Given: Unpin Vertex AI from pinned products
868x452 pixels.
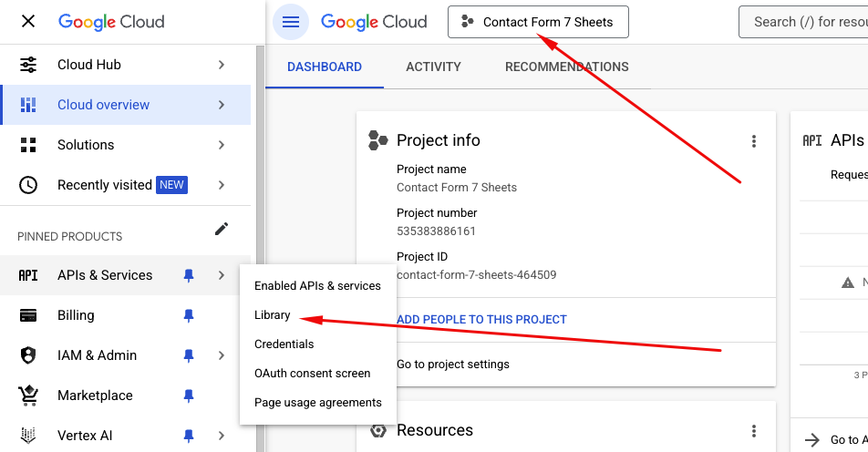Looking at the screenshot, I should coord(189,436).
